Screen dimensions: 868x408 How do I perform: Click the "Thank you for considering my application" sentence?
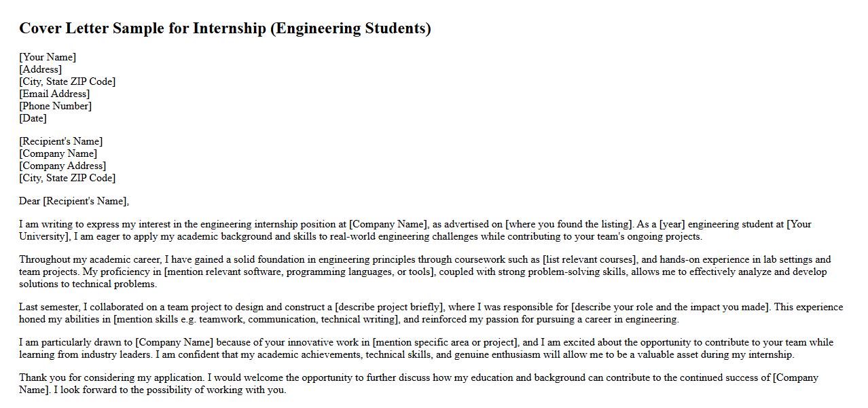point(111,377)
